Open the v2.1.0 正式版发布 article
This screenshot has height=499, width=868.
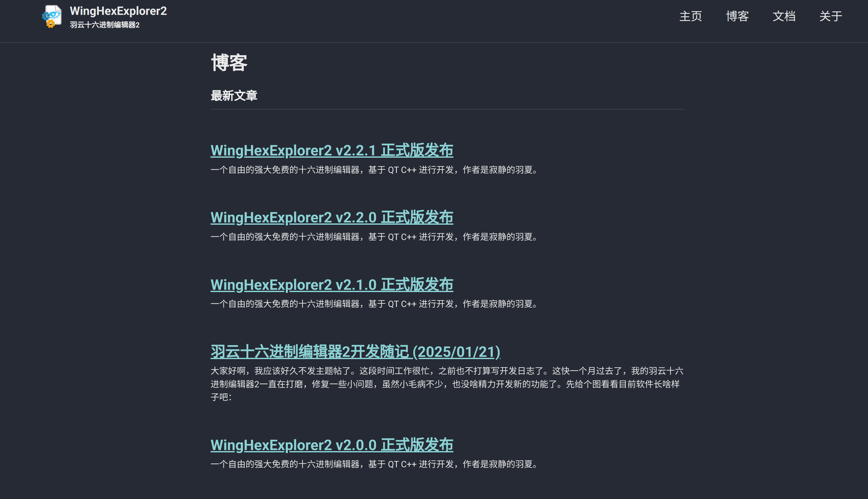coord(332,284)
